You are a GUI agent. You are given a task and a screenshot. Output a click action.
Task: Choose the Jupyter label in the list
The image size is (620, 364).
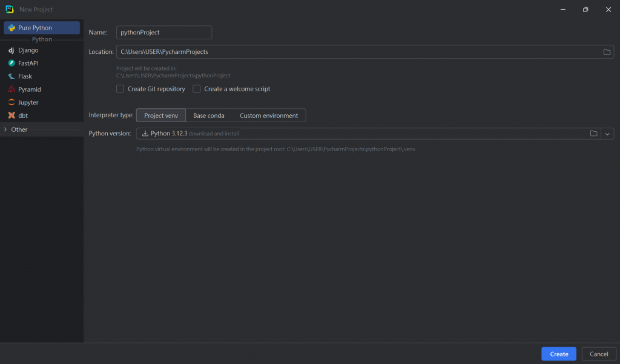pos(28,102)
